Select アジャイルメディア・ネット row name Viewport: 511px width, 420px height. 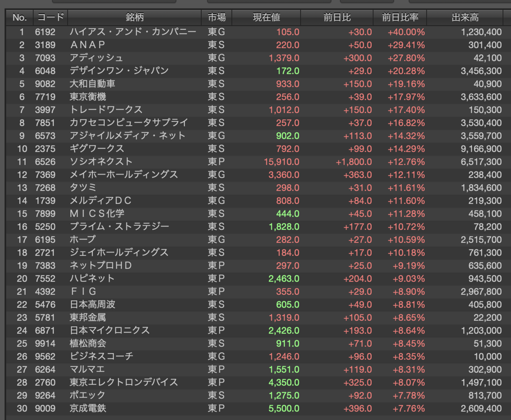(128, 136)
